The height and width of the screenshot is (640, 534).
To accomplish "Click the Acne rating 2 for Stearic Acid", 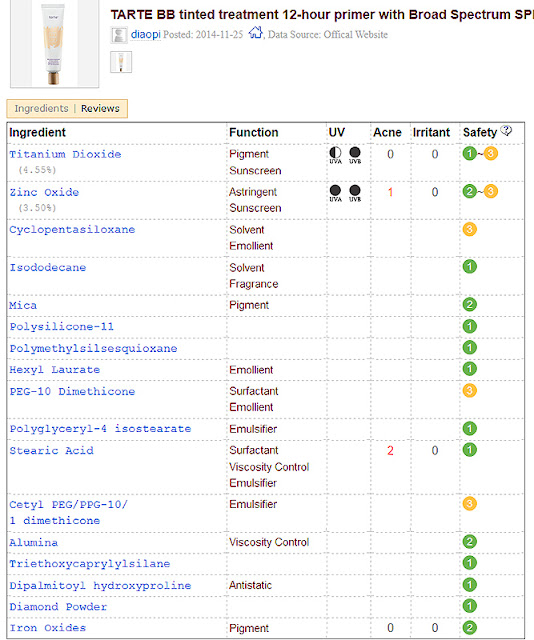I will click(x=390, y=450).
